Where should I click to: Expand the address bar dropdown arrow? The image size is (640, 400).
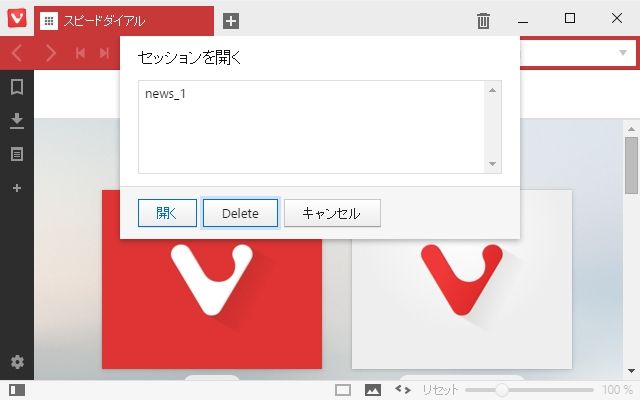coord(623,53)
